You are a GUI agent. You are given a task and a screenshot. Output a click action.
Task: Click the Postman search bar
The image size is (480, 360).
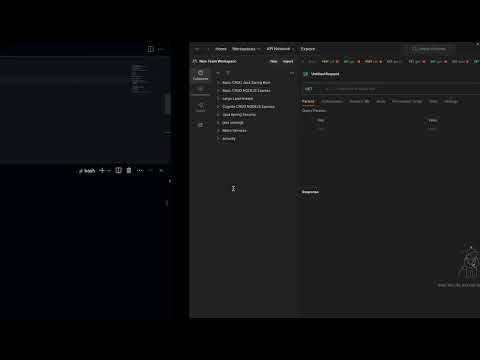(429, 49)
